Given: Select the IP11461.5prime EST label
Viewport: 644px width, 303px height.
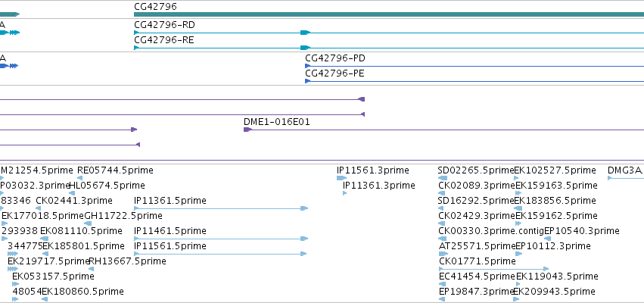Looking at the screenshot, I should coord(170,230).
